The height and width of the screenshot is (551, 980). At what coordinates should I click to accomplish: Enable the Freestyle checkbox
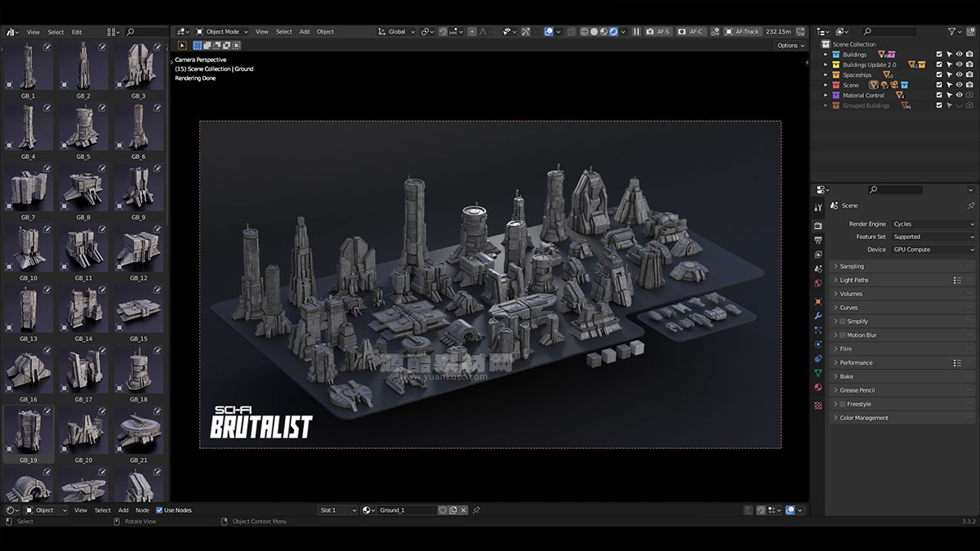843,404
